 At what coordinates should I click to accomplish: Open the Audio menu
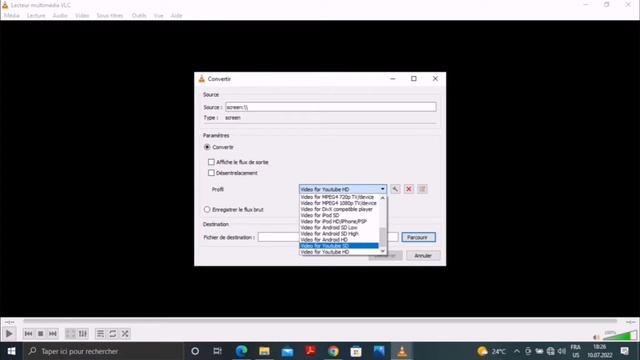click(x=60, y=16)
